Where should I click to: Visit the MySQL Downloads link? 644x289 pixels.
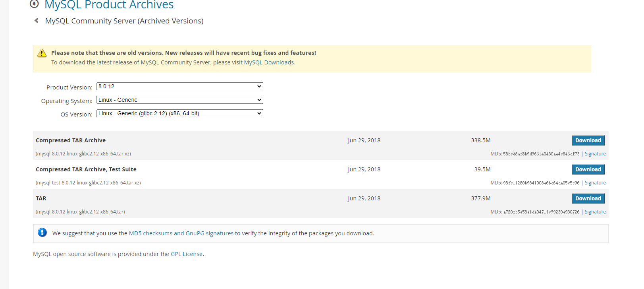pyautogui.click(x=269, y=62)
